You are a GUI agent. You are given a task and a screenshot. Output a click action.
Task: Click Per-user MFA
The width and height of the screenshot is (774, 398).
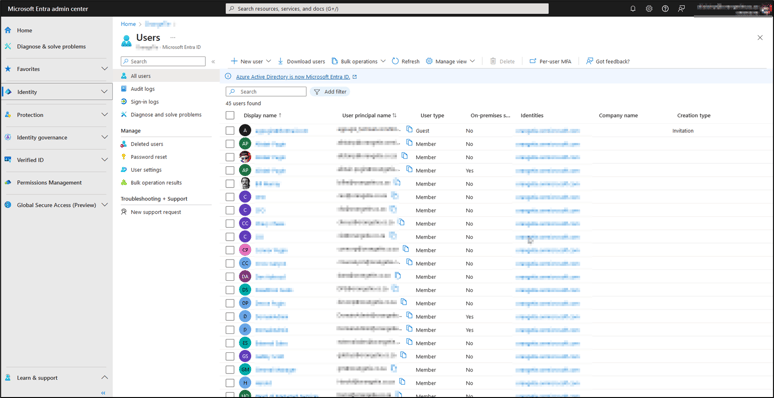550,61
